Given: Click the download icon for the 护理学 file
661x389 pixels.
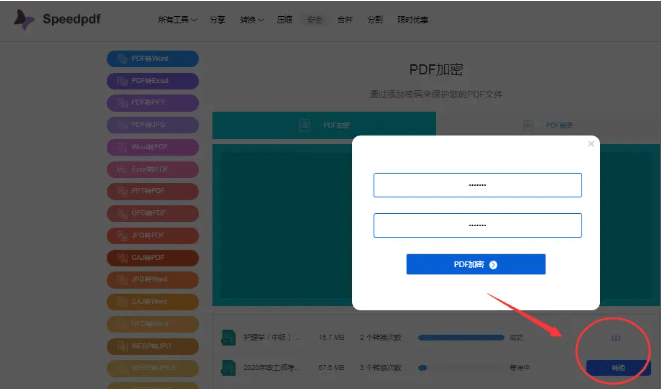Looking at the screenshot, I should [616, 338].
